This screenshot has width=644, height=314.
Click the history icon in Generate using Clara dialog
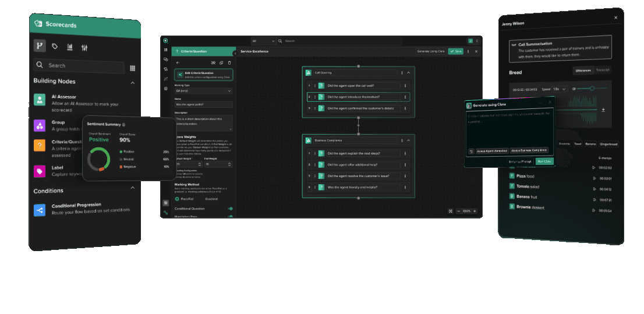(x=471, y=151)
